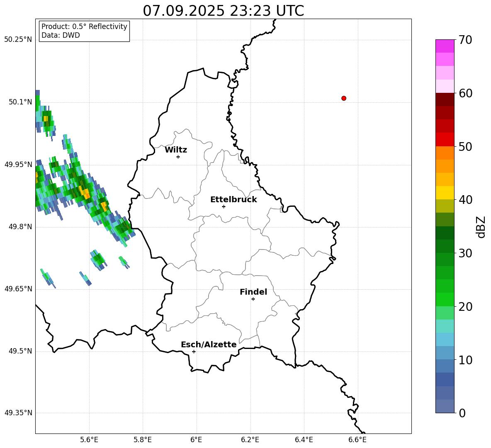This screenshot has height=448, width=491.
Task: Click 'Product: 0.5° Reflectivity' text
Action: 84,27
